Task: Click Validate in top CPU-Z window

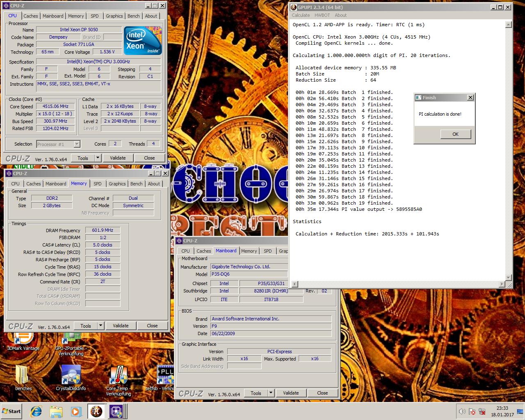Action: tap(118, 158)
